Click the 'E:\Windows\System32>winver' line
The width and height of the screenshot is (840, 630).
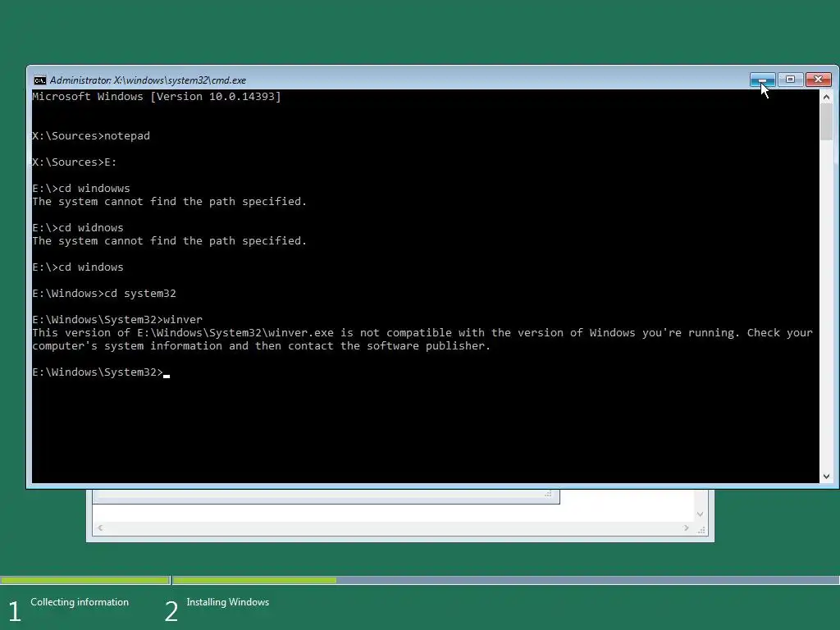tap(117, 320)
